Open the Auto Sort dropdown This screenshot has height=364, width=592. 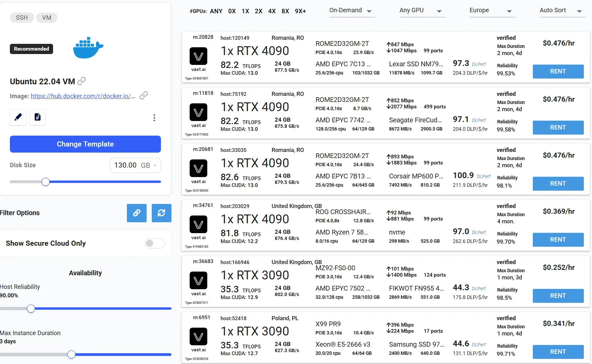(562, 11)
